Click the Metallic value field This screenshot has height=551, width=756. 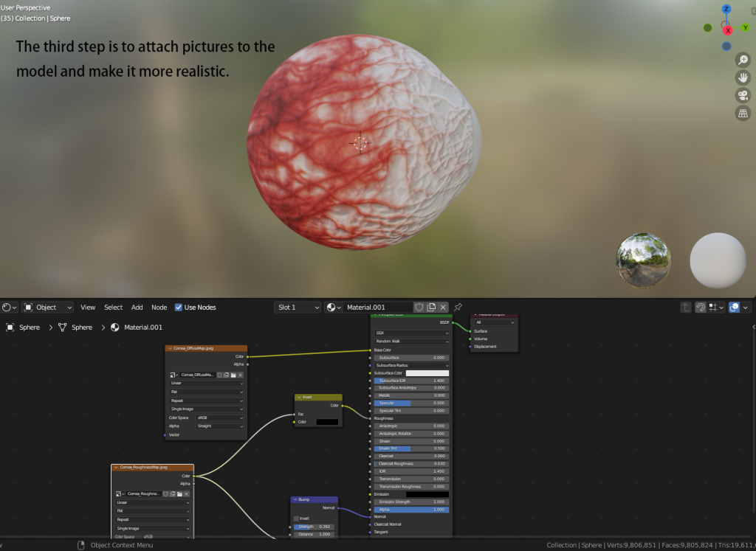click(x=412, y=395)
